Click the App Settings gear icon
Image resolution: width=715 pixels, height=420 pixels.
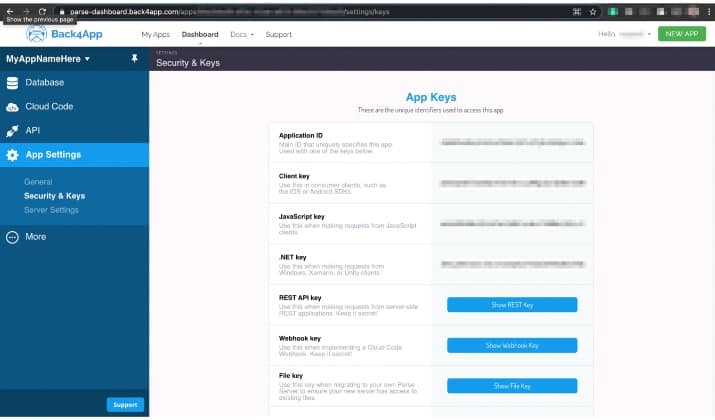tap(12, 155)
